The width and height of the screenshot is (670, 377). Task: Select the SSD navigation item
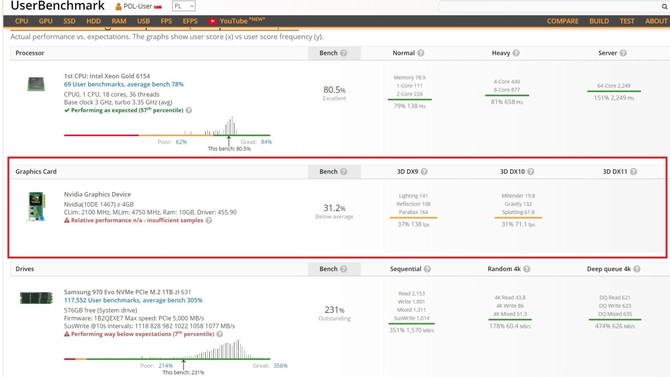coord(69,21)
